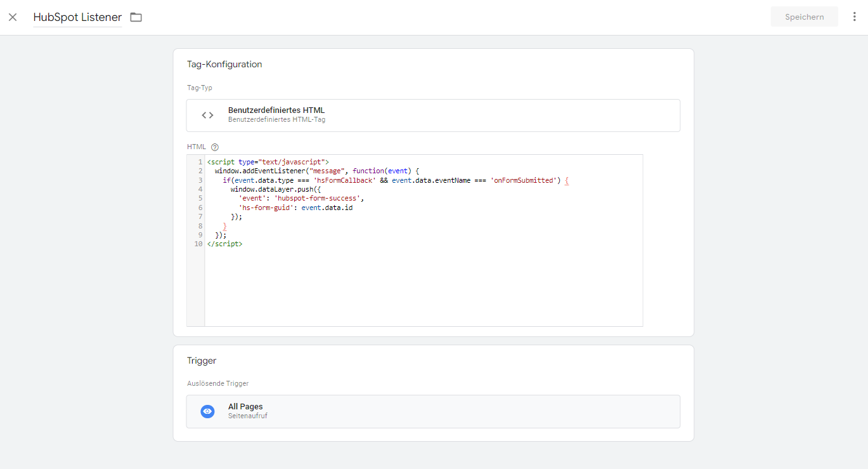The height and width of the screenshot is (469, 868).
Task: Click the Speichern button
Action: (804, 17)
